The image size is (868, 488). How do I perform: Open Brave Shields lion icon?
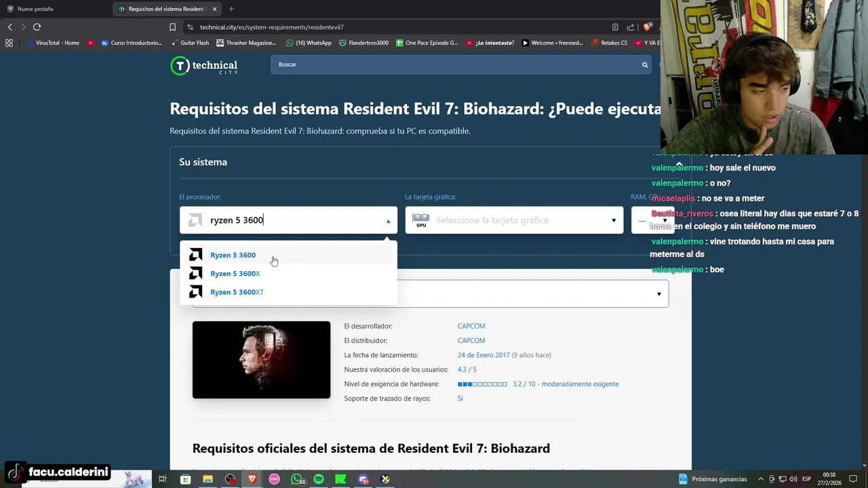[647, 27]
